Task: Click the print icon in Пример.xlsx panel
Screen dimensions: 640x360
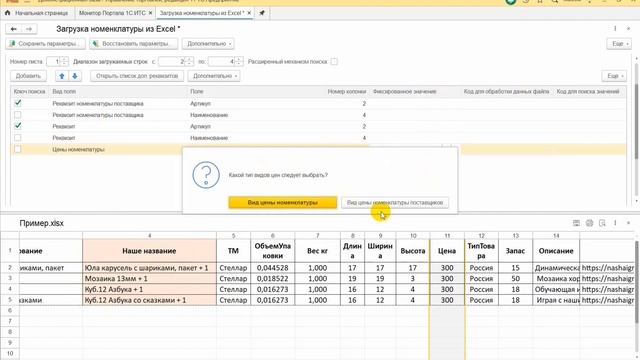Action: coord(589,223)
